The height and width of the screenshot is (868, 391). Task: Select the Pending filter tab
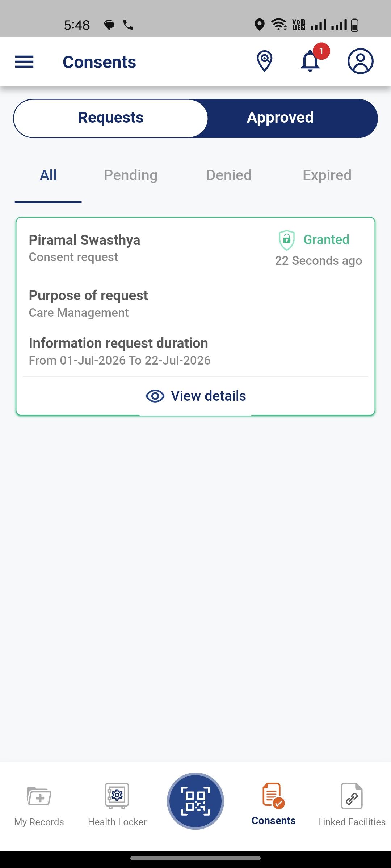pos(131,175)
